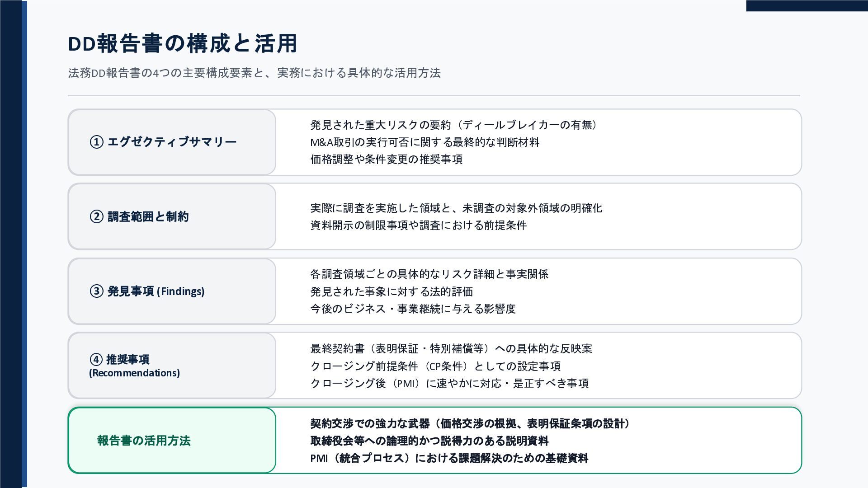Select the line 今後のビジネス・事業継続に与える影響度

coord(413,309)
